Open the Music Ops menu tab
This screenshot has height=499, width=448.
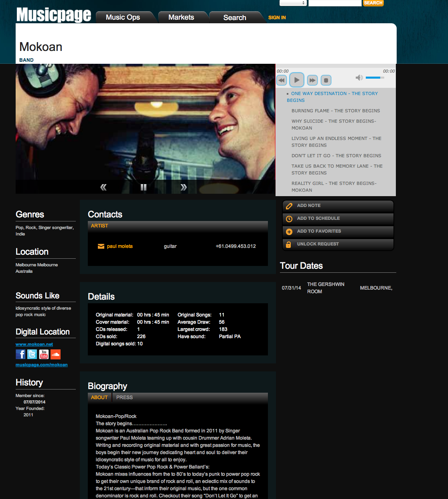[x=123, y=17]
